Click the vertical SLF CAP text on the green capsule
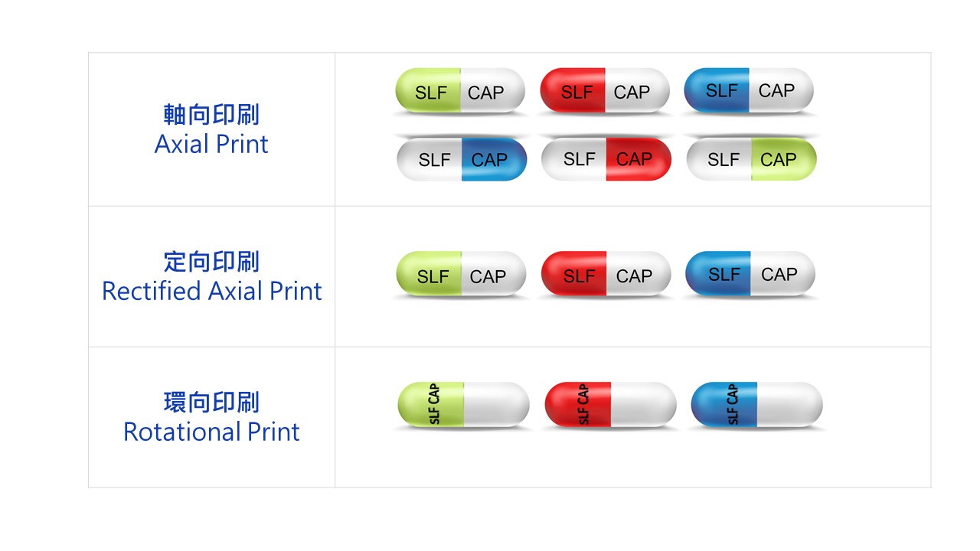The height and width of the screenshot is (551, 980). coord(434,405)
